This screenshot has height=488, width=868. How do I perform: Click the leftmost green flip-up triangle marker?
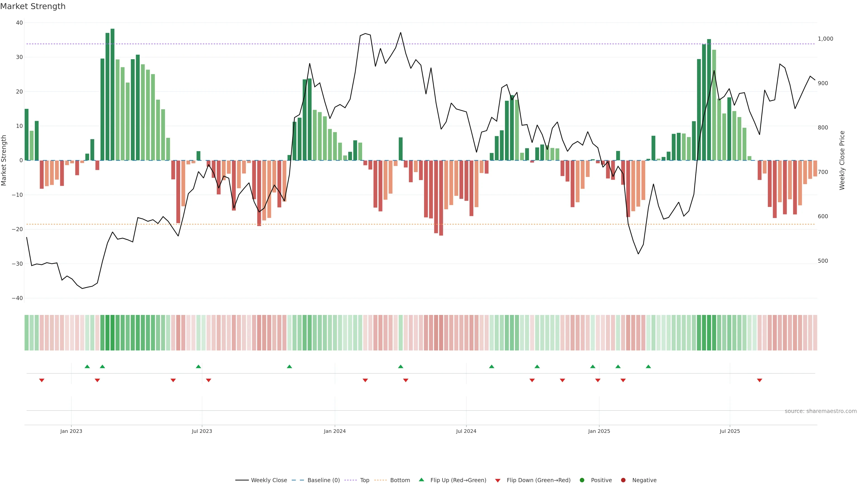coord(87,366)
